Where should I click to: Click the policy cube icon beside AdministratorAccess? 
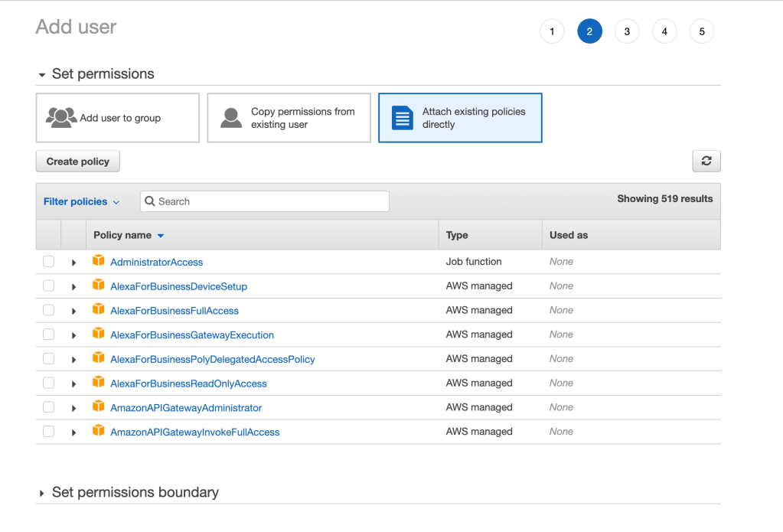click(x=99, y=260)
